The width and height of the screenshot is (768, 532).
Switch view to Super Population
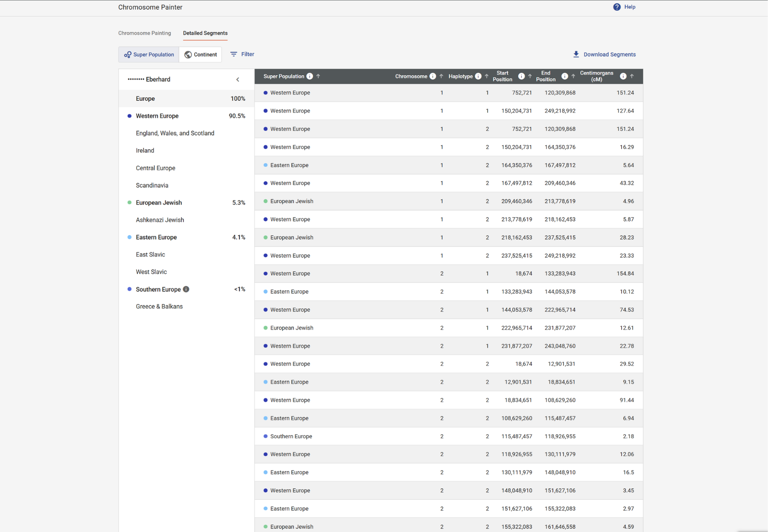click(149, 54)
